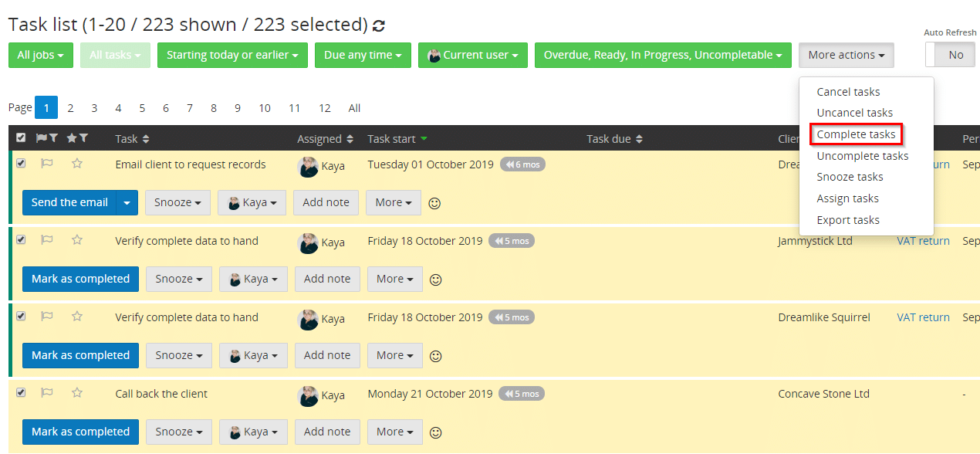Image resolution: width=980 pixels, height=454 pixels.
Task: Jump to page 3 of the task list
Action: 94,107
